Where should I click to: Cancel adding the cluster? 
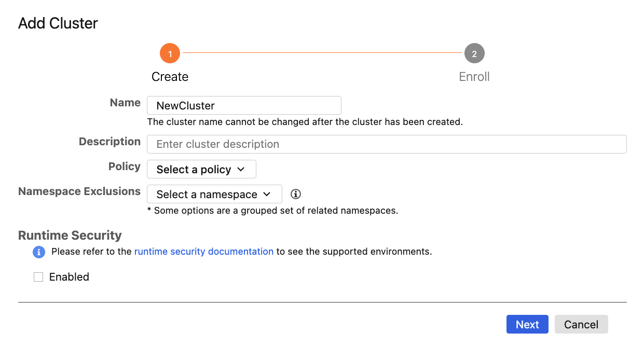point(581,324)
